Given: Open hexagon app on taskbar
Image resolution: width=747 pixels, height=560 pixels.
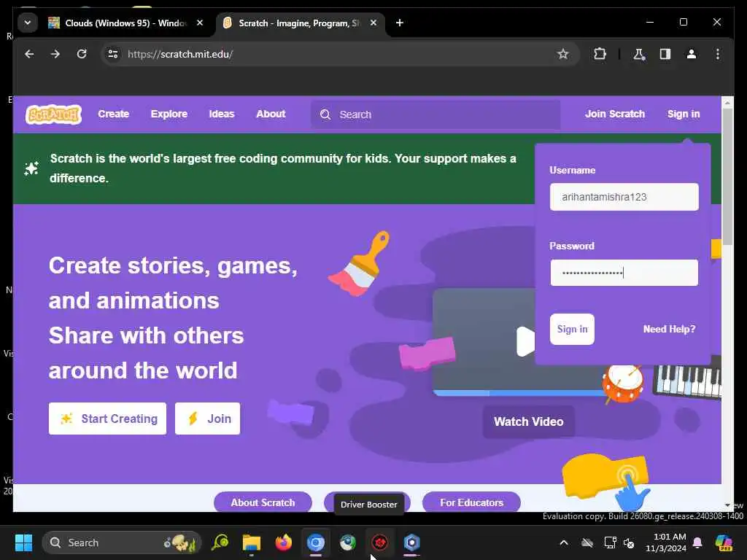Looking at the screenshot, I should [x=411, y=542].
